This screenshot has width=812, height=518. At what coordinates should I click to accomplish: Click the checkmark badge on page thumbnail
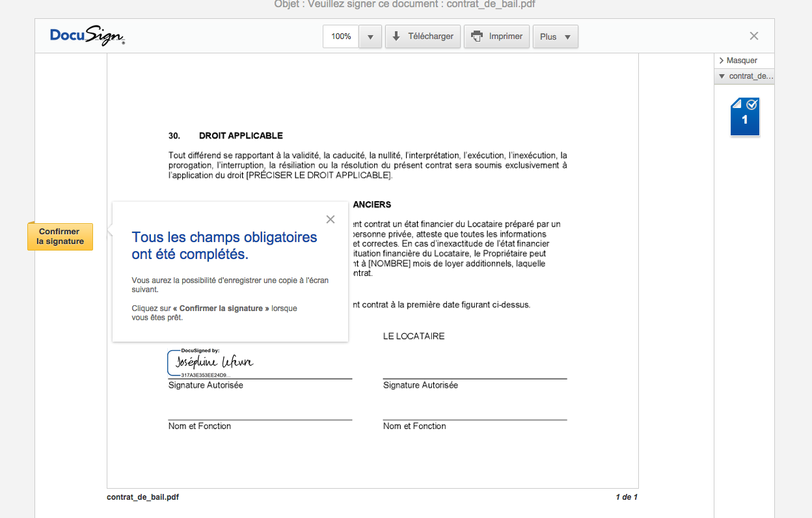[751, 105]
